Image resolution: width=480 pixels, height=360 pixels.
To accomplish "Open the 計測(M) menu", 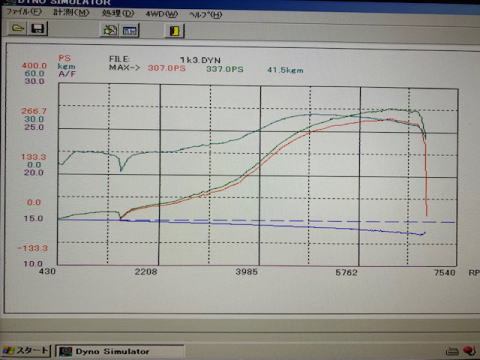I will [x=71, y=12].
